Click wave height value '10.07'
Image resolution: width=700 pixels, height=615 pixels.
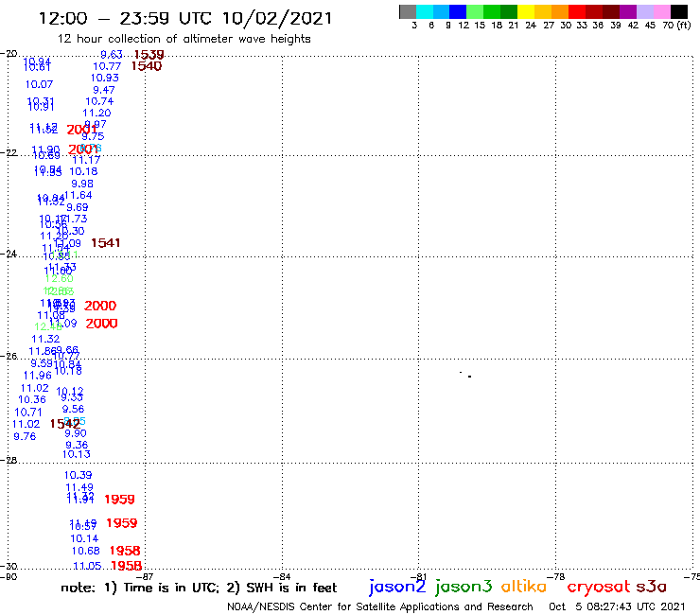coord(39,84)
